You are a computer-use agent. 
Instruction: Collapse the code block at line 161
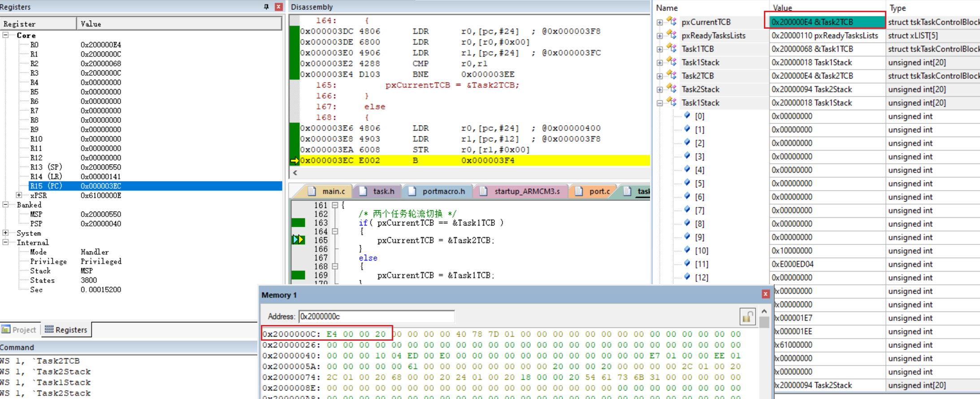[x=335, y=205]
